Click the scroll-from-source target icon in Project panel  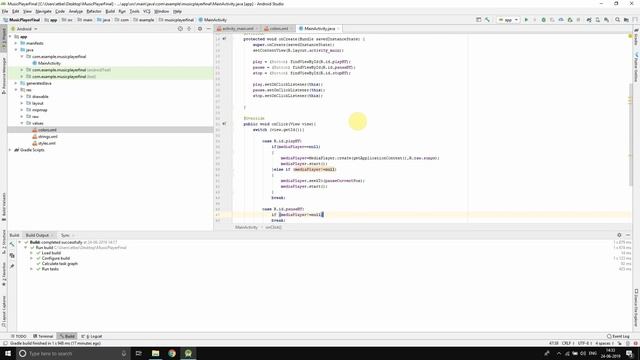click(180, 29)
